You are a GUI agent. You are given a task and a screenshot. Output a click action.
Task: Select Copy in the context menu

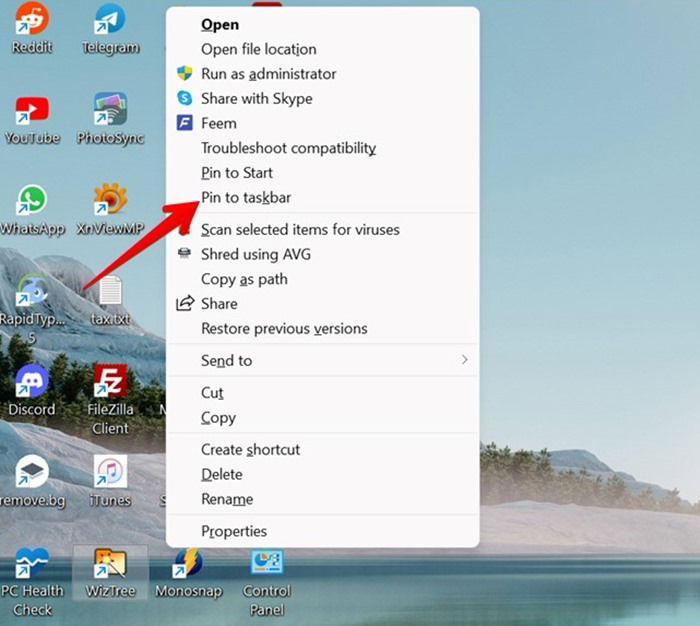pos(322,417)
